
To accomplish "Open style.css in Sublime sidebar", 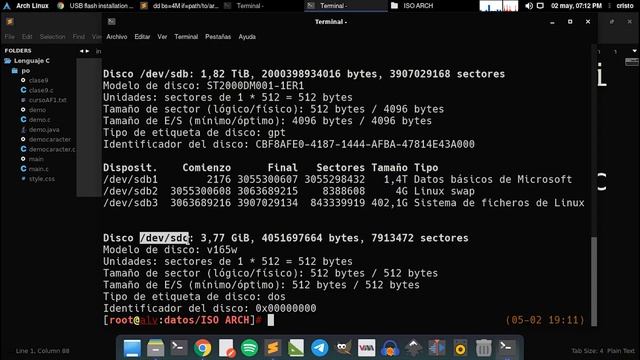I will point(42,179).
